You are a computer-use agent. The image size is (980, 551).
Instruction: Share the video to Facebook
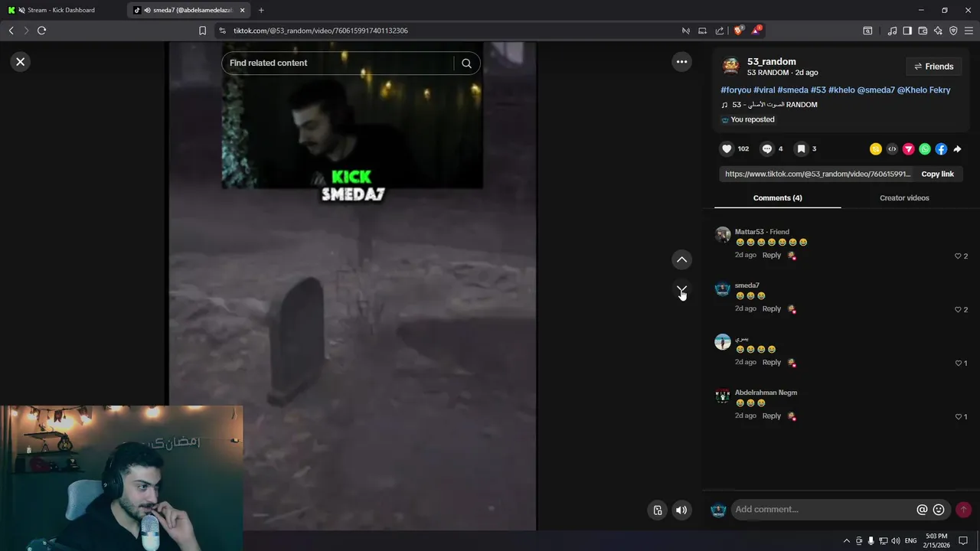pos(941,149)
